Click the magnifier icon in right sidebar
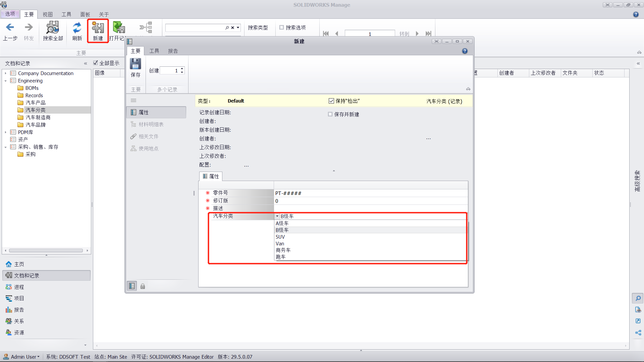 point(638,298)
